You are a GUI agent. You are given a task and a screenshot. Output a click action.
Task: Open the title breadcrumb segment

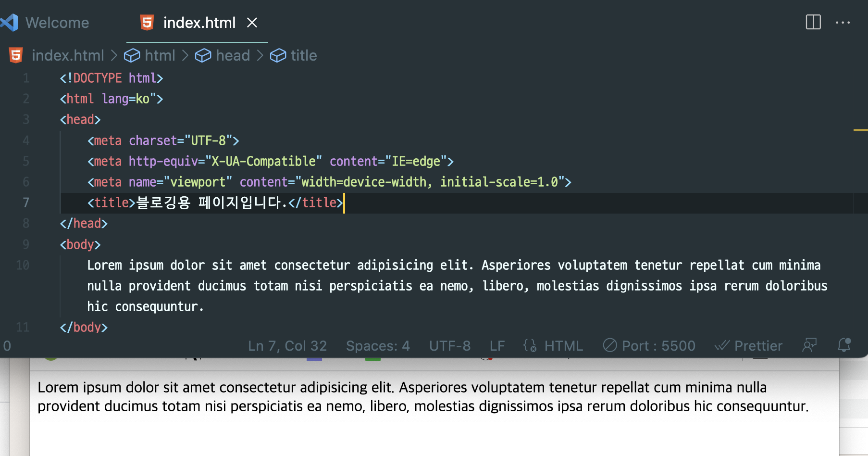303,55
